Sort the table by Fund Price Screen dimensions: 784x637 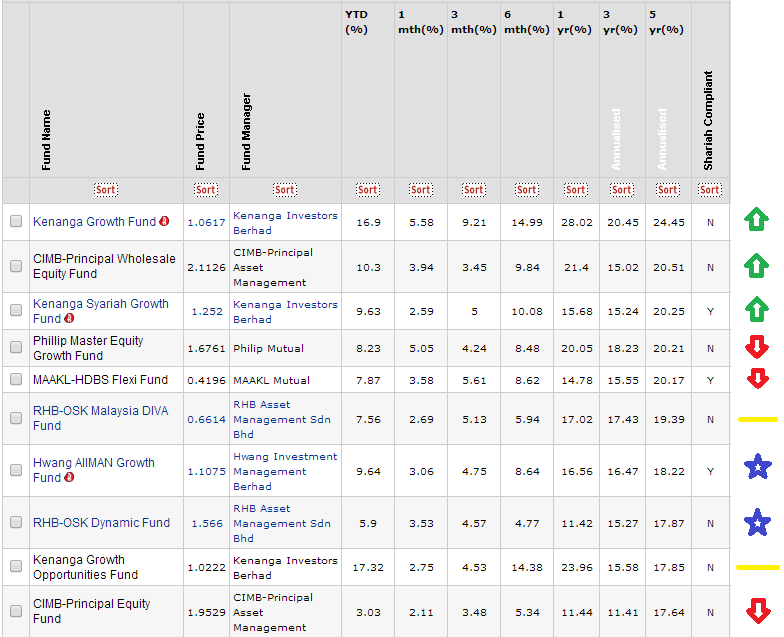[206, 190]
